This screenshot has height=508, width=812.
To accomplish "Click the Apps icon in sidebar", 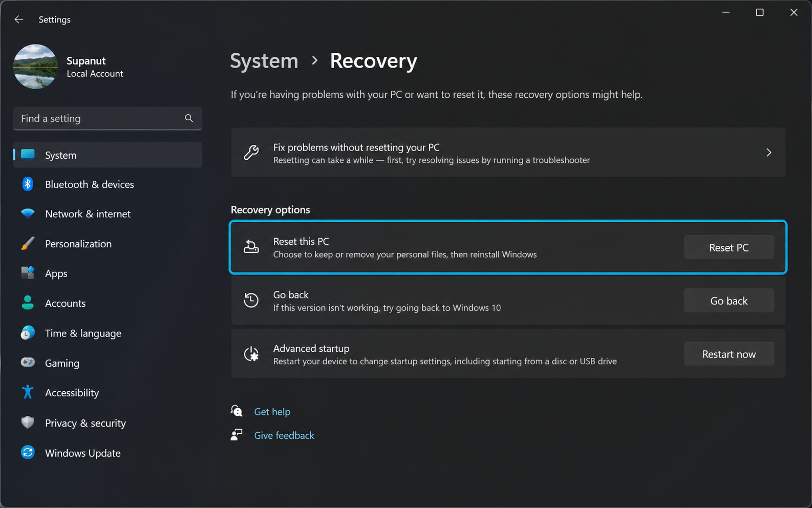I will (28, 273).
